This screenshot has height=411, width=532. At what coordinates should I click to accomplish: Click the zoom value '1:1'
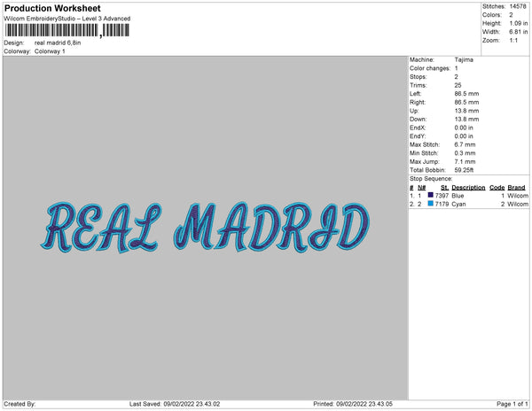point(513,41)
